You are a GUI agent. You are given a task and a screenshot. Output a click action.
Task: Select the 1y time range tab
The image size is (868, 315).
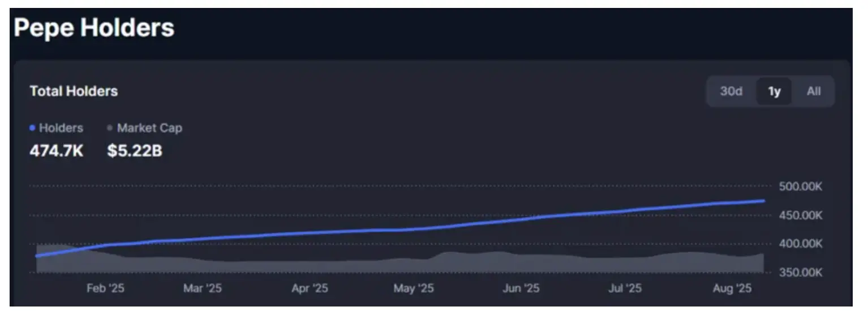click(x=774, y=91)
